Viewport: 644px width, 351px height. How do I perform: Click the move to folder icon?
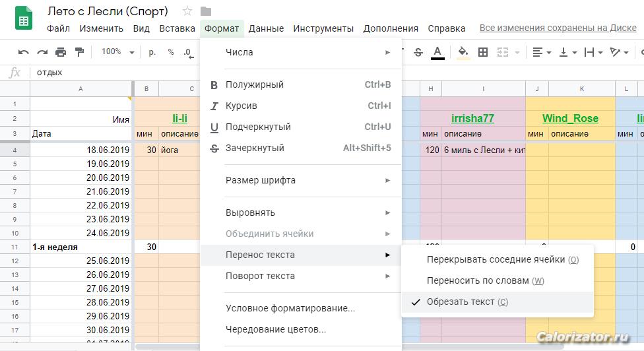(206, 11)
